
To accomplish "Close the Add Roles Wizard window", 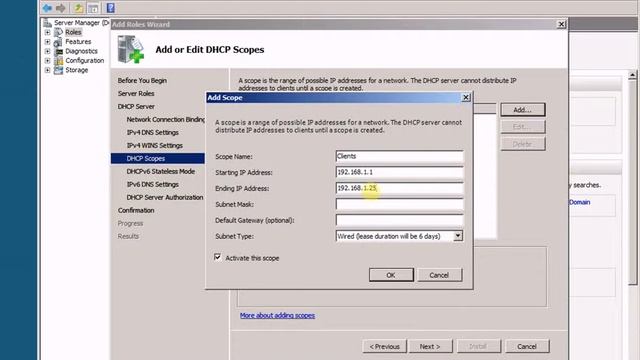I will [x=562, y=24].
